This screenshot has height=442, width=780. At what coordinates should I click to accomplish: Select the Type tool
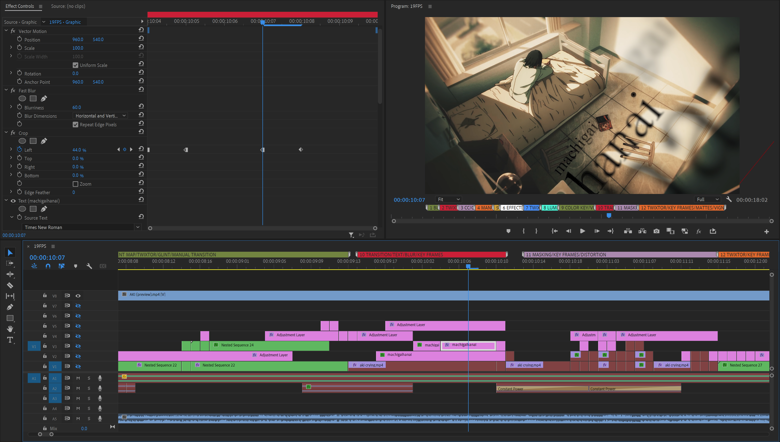(10, 340)
